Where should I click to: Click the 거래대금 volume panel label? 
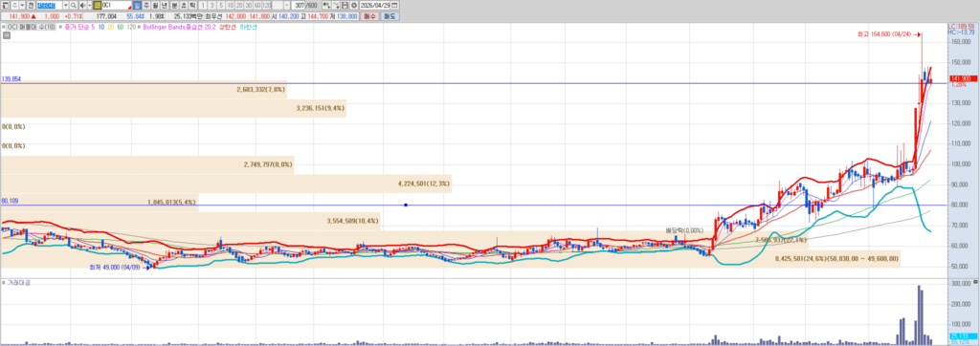click(x=19, y=283)
